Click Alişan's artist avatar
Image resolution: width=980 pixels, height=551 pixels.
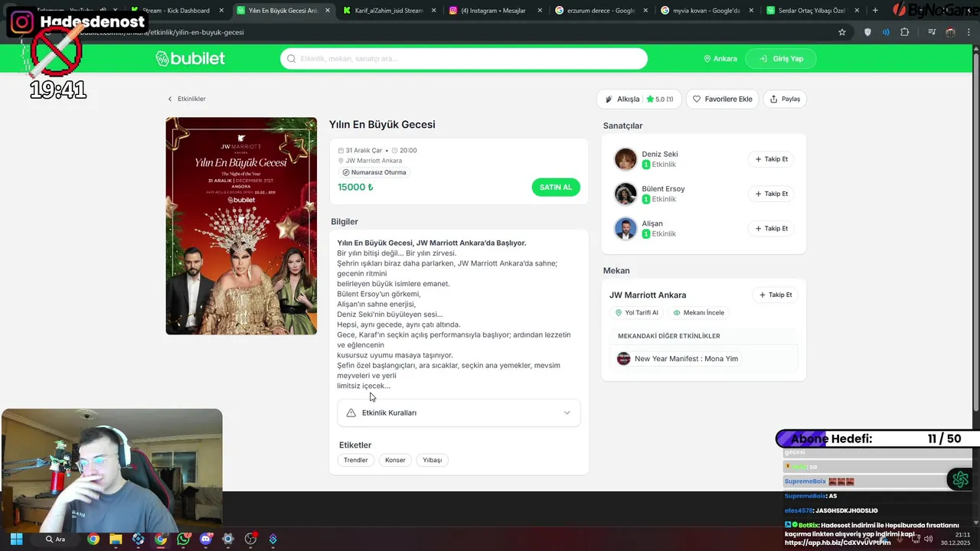click(x=626, y=228)
